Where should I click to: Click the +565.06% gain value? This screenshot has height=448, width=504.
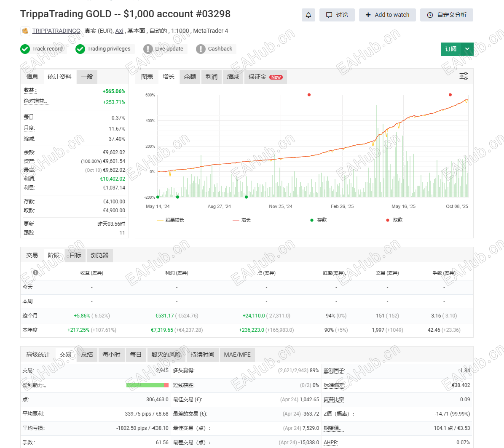pyautogui.click(x=114, y=91)
